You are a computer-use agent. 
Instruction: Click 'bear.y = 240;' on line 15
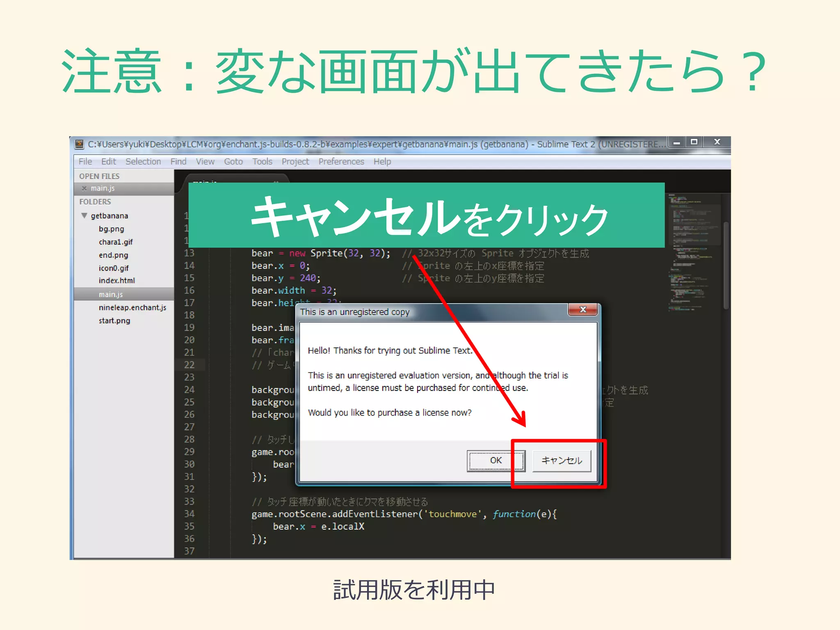pos(286,278)
